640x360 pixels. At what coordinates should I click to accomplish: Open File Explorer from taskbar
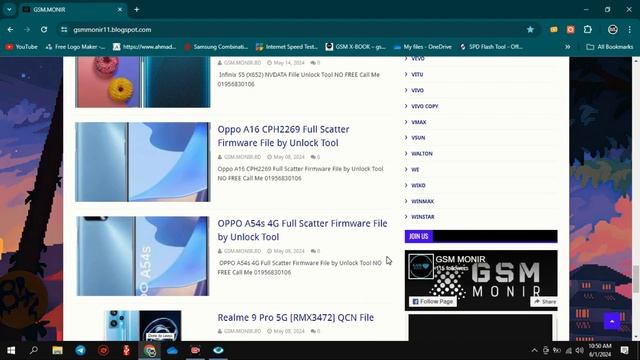click(x=57, y=350)
